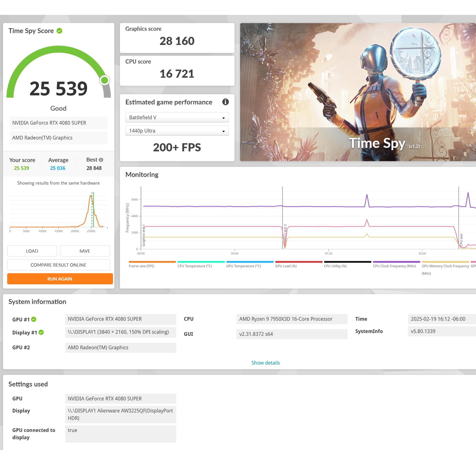Click the Graphics test 1 marker in Monitoring chart

coord(144,235)
